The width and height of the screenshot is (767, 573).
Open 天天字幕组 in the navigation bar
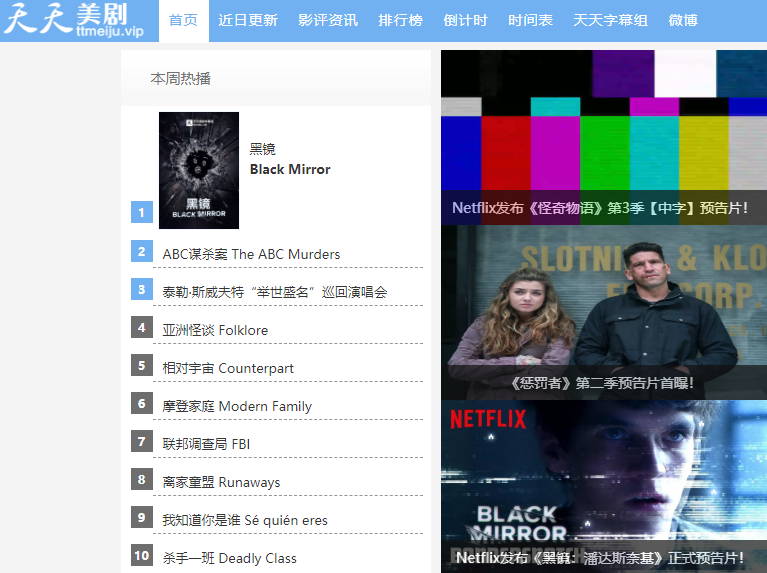click(610, 21)
